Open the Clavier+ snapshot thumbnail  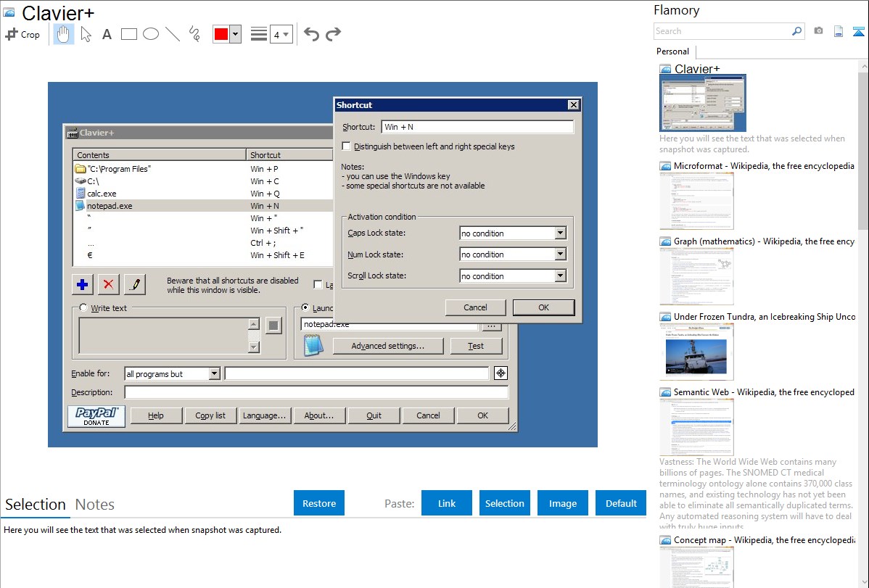(x=703, y=103)
